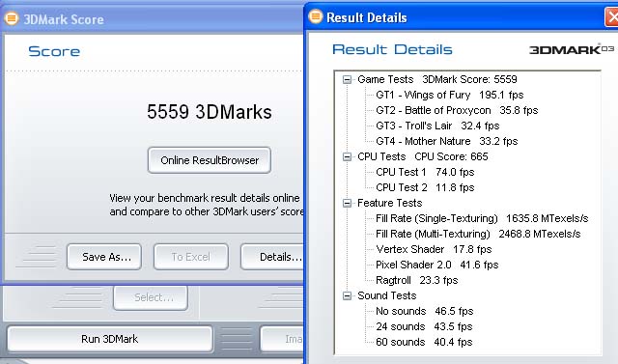618x364 pixels.
Task: Click the 3DMark03 logo in Result Details
Action: tap(572, 49)
